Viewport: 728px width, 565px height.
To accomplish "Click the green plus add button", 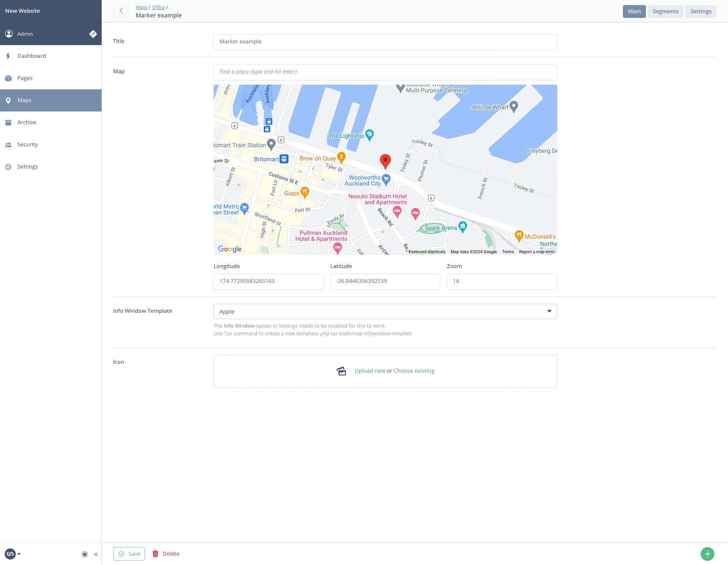I will pos(708,554).
